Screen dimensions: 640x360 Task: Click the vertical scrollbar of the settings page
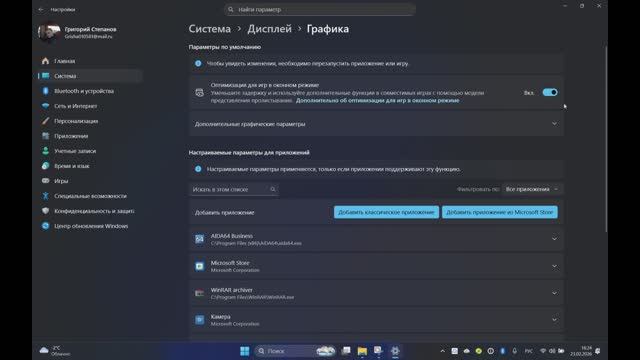pos(606,139)
